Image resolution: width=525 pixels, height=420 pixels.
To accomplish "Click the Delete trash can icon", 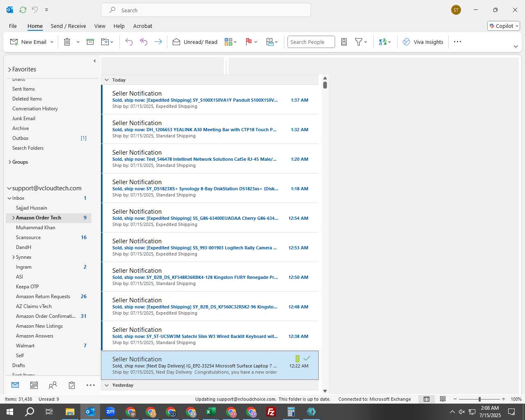I will pos(67,42).
